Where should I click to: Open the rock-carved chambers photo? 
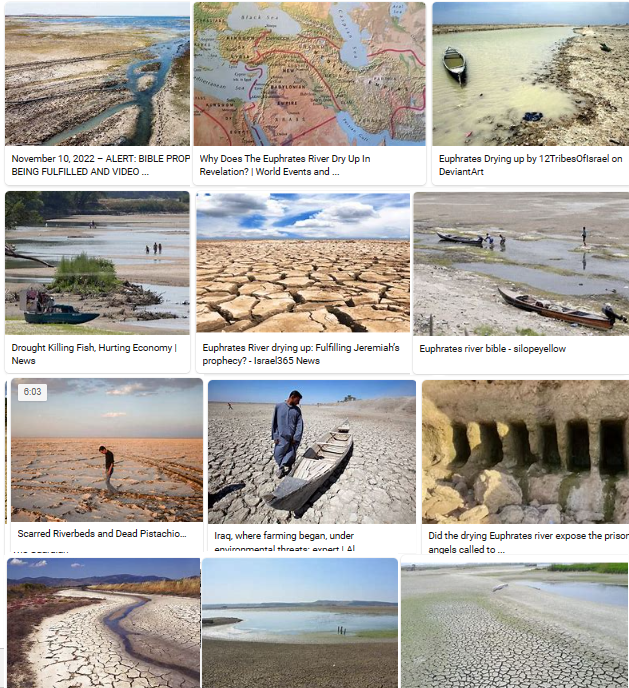point(525,452)
